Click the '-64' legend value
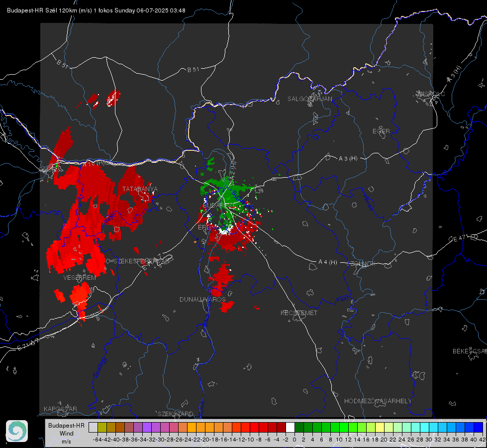This screenshot has height=448, width=487. [97, 440]
